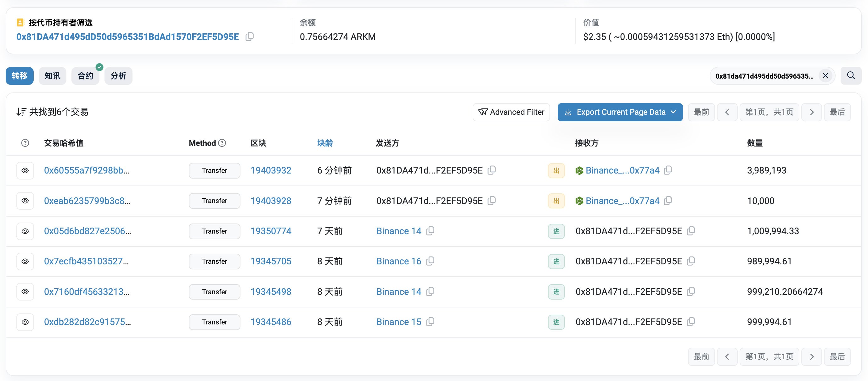Viewport: 868px width, 381px height.
Task: Switch to 转移 transfers tab
Action: (x=20, y=76)
